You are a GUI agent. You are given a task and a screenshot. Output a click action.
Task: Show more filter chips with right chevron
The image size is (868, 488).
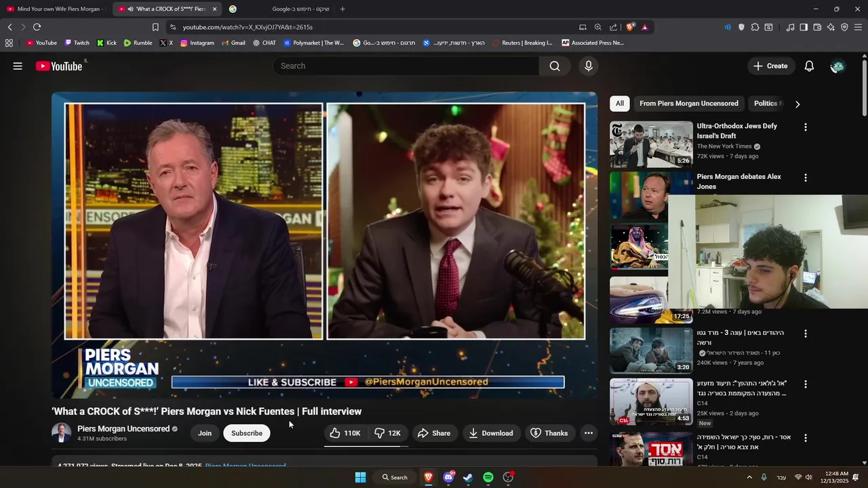pos(797,104)
